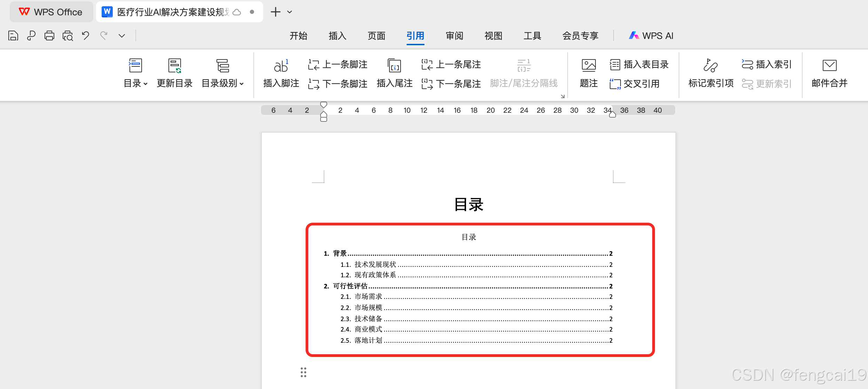The width and height of the screenshot is (868, 389).
Task: Open footnote/endnote dialog launcher arrow
Action: (x=562, y=96)
